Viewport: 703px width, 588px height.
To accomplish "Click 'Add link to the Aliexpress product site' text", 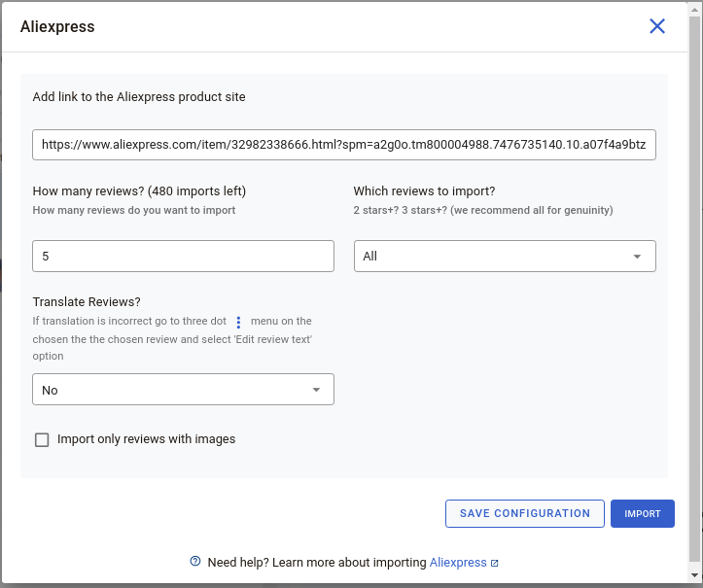I will coord(139,97).
